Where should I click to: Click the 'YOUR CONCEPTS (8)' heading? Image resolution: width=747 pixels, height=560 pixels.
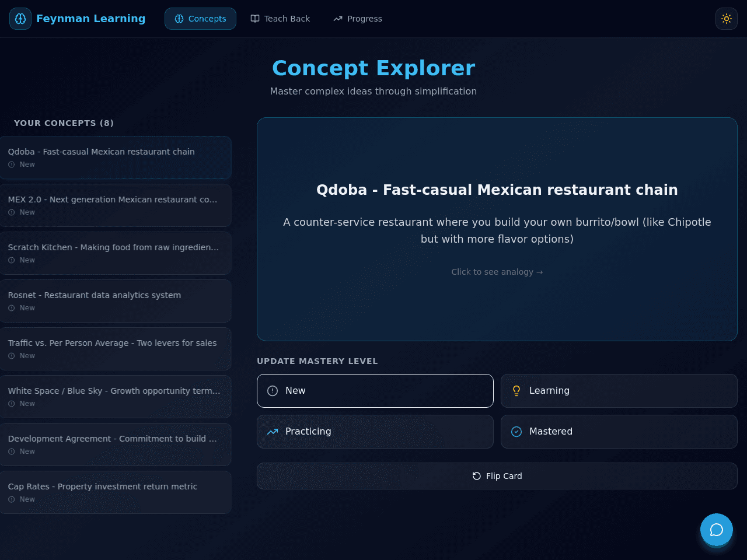(x=64, y=123)
